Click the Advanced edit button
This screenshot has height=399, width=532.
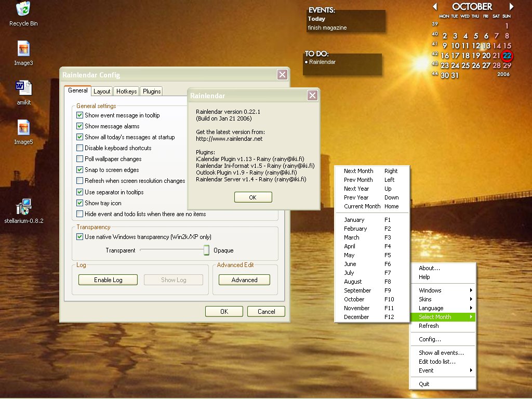click(244, 280)
